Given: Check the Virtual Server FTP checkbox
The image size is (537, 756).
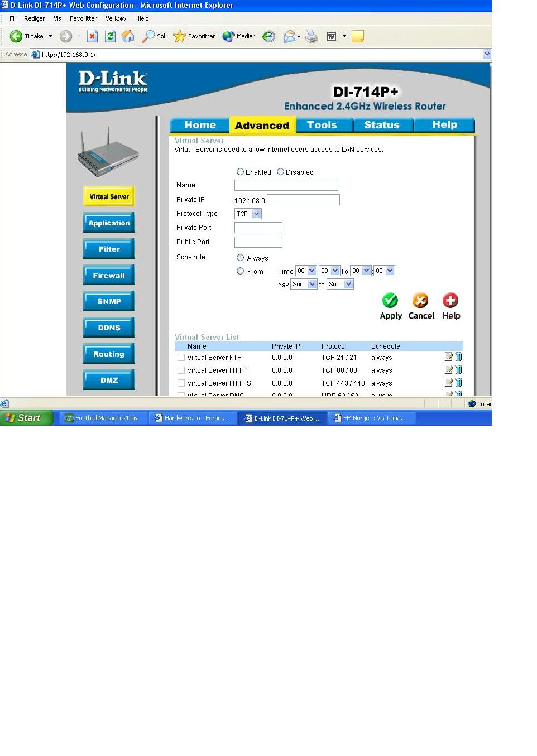Looking at the screenshot, I should [181, 358].
